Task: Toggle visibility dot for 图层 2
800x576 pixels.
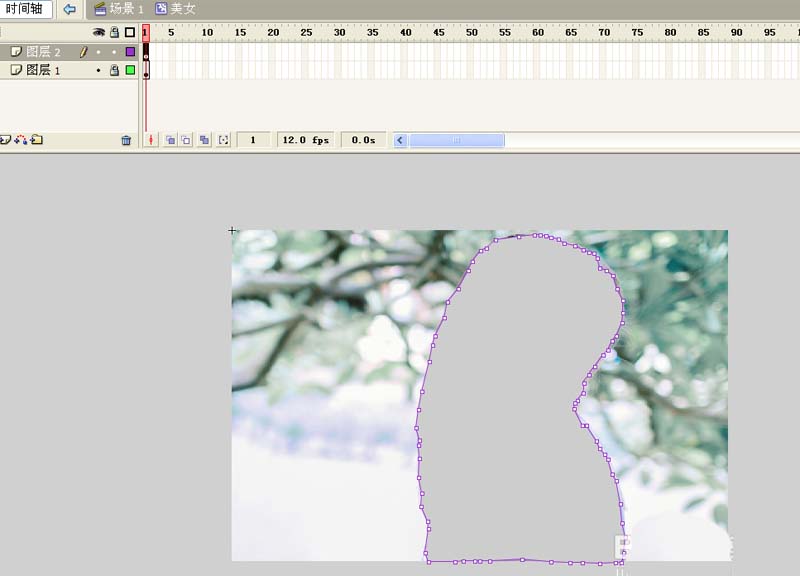Action: click(x=98, y=52)
